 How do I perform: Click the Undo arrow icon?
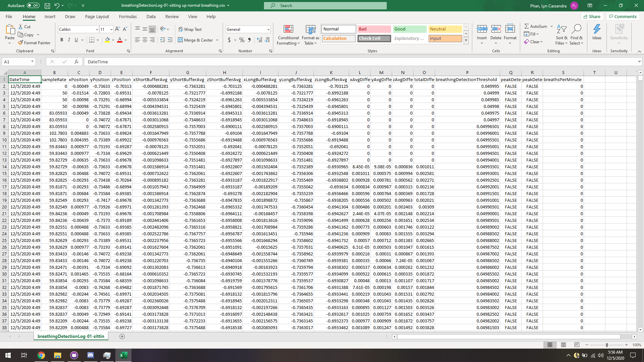click(x=57, y=6)
